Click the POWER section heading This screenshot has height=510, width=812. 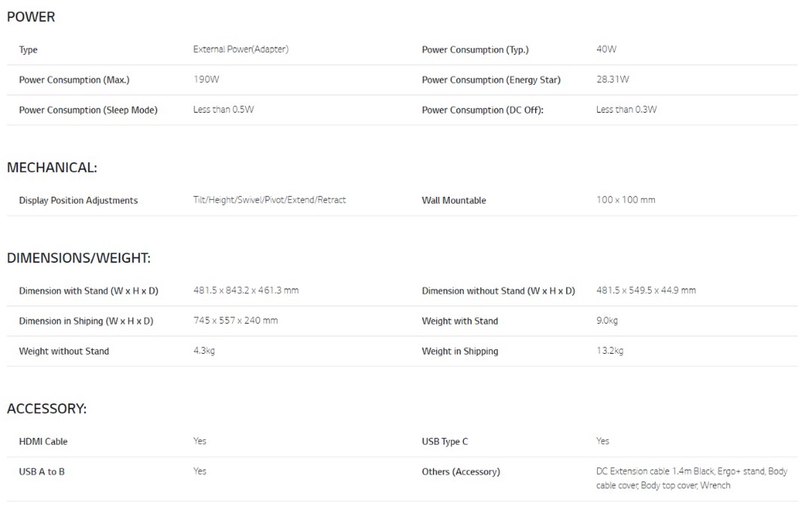click(31, 17)
